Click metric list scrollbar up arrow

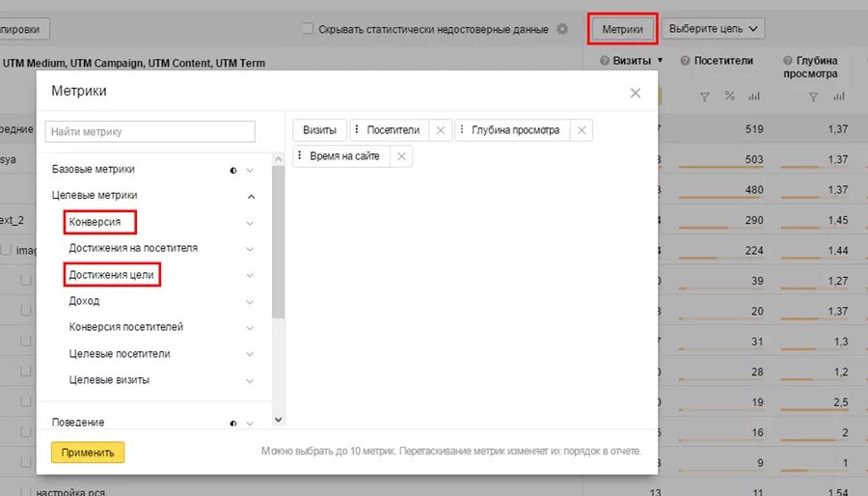[279, 159]
